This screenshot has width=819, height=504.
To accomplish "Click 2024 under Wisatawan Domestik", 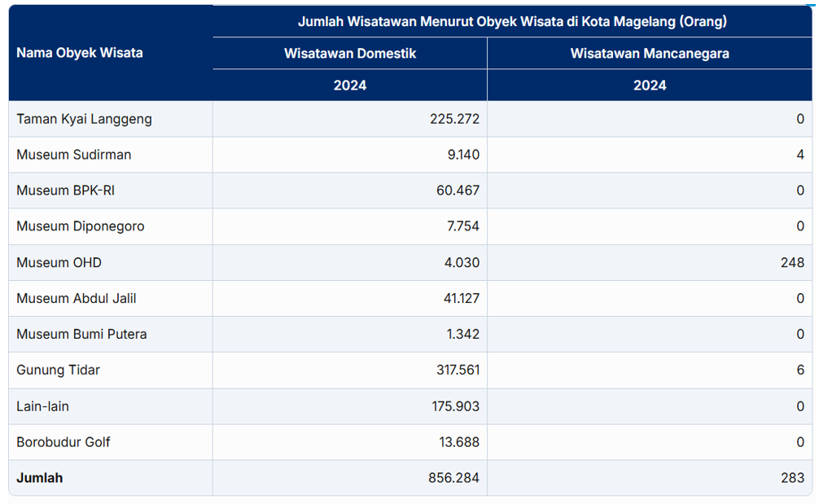I will point(350,85).
